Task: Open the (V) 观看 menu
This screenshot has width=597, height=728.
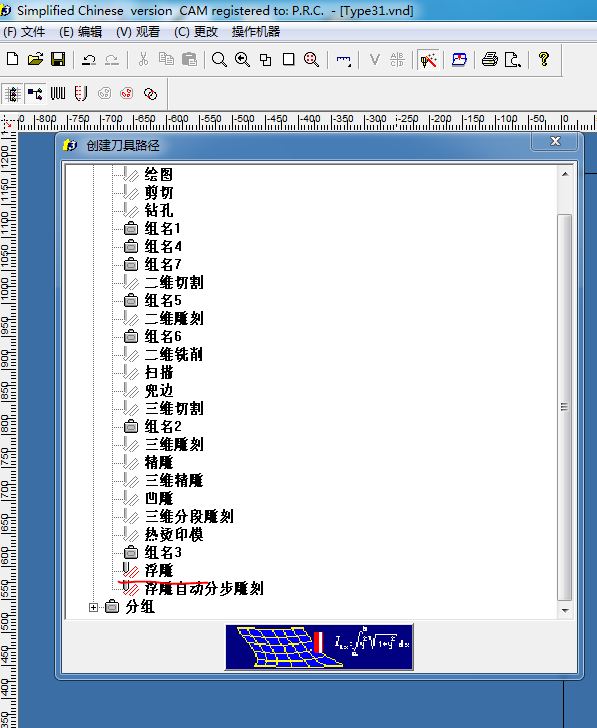Action: click(138, 32)
